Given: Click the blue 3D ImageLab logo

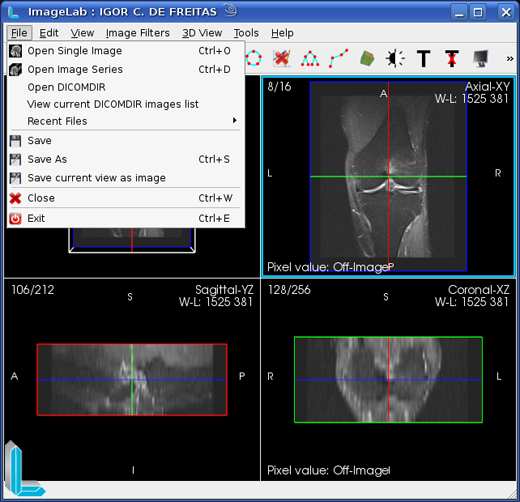Looking at the screenshot, I should [24, 468].
